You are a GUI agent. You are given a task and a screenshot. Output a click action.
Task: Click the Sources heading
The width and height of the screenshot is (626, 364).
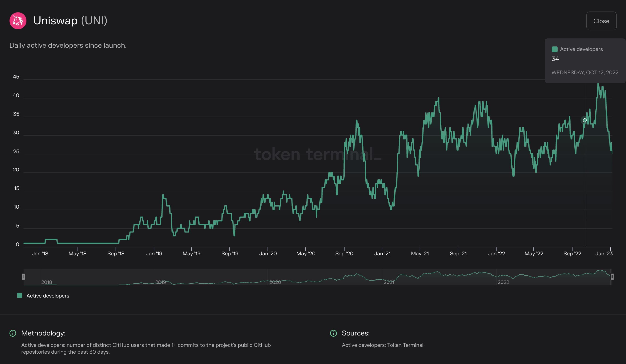pos(355,333)
